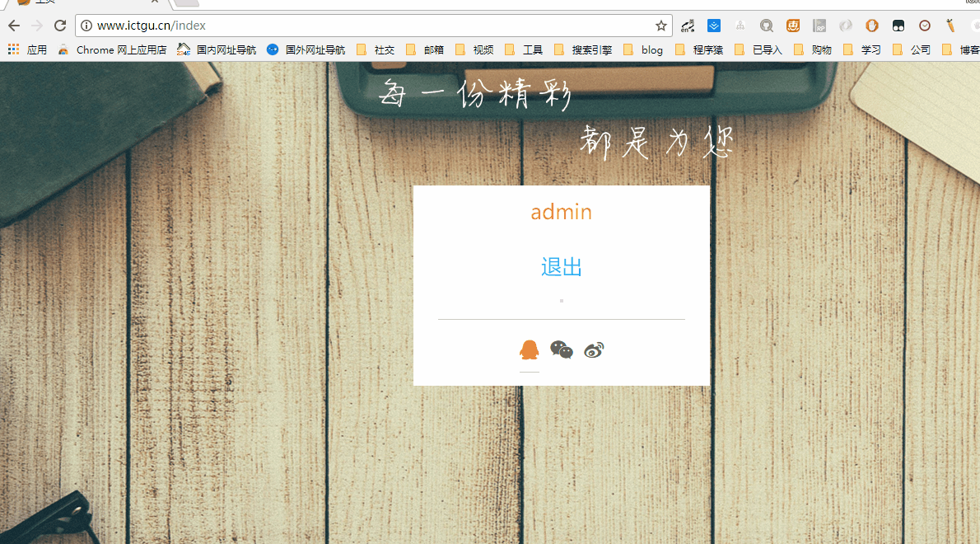Expand the 程序猿 bookmark folder
This screenshot has height=544, width=980.
coord(698,50)
